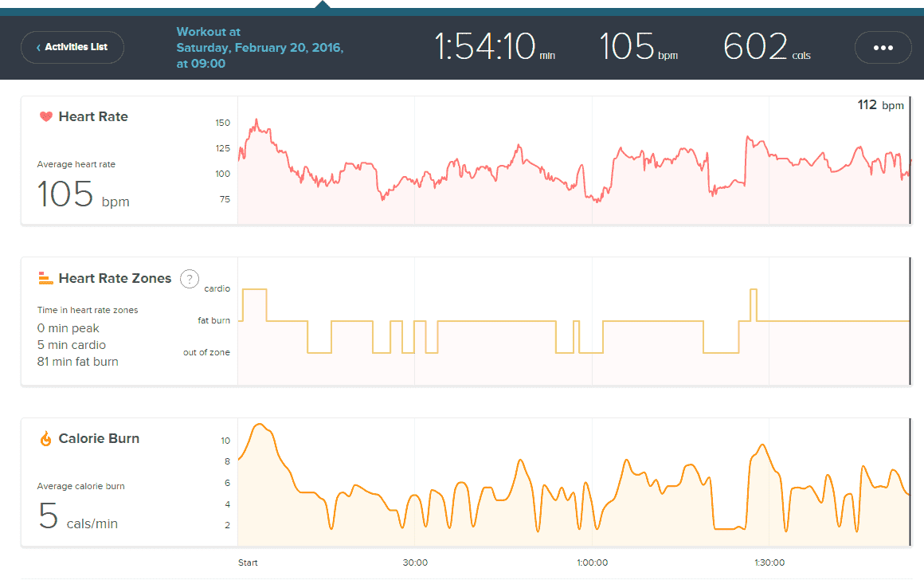Click the 5 cals/min average calorie value
Image resolution: width=924 pixels, height=588 pixels.
(78, 517)
